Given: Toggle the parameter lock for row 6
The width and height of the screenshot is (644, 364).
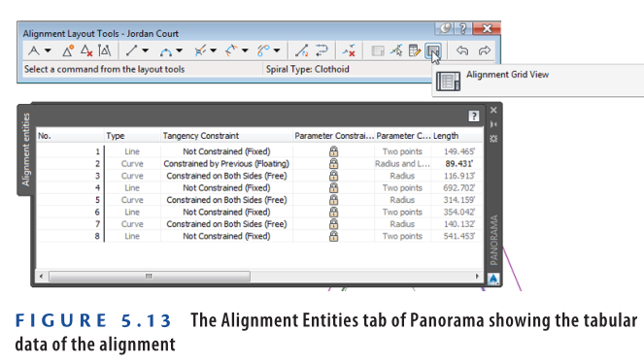Looking at the screenshot, I should (333, 213).
